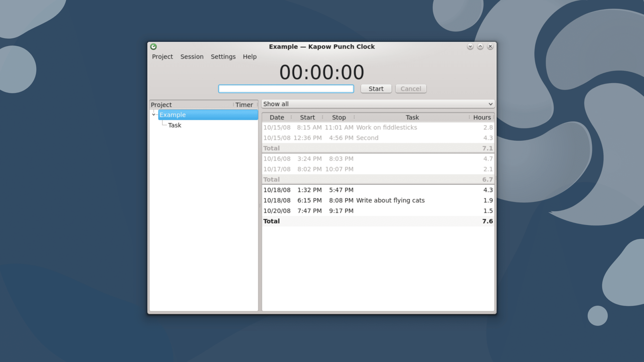
Task: Close the Kapow Punch Clock window
Action: [490, 47]
